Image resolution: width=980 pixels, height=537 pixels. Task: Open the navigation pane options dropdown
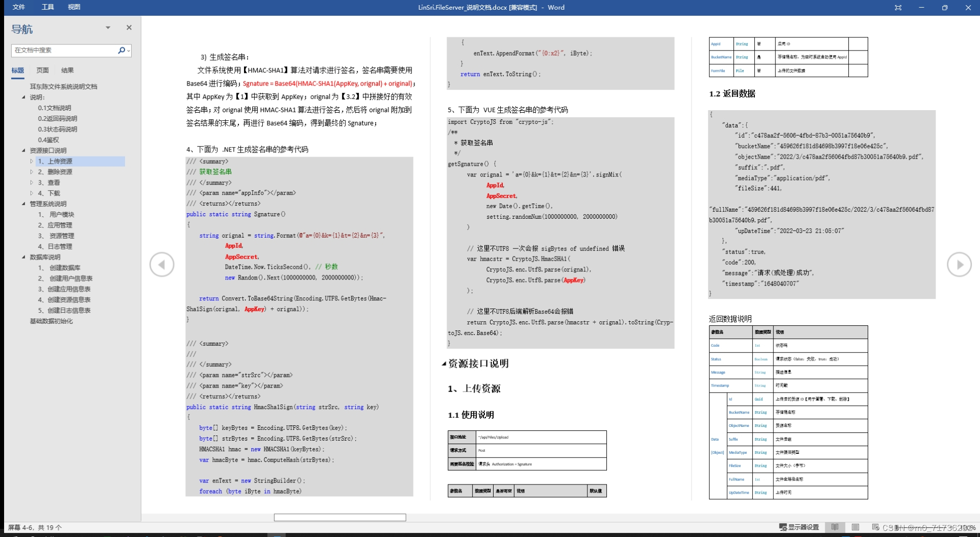(108, 28)
